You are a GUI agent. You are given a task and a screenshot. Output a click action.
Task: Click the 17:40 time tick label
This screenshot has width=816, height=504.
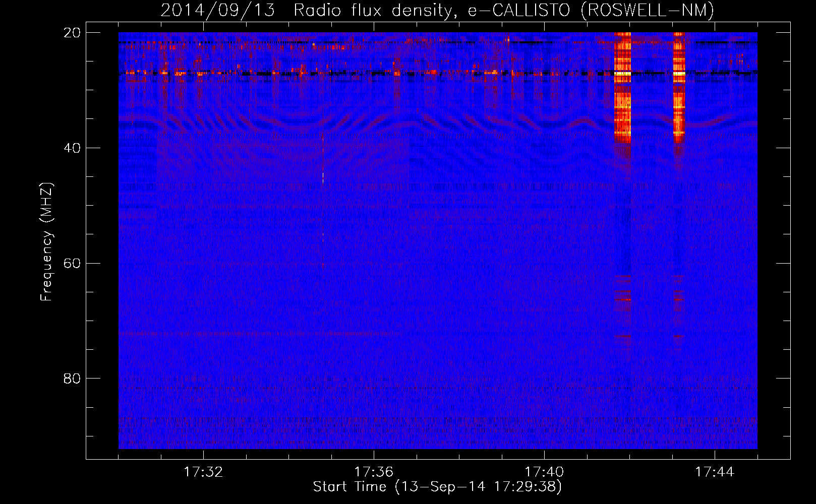coord(544,472)
